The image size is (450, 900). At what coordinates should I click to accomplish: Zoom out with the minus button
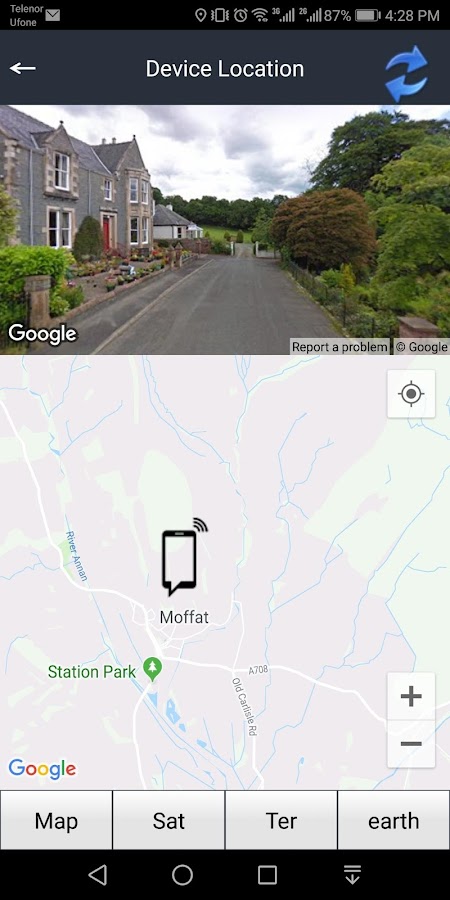(411, 744)
